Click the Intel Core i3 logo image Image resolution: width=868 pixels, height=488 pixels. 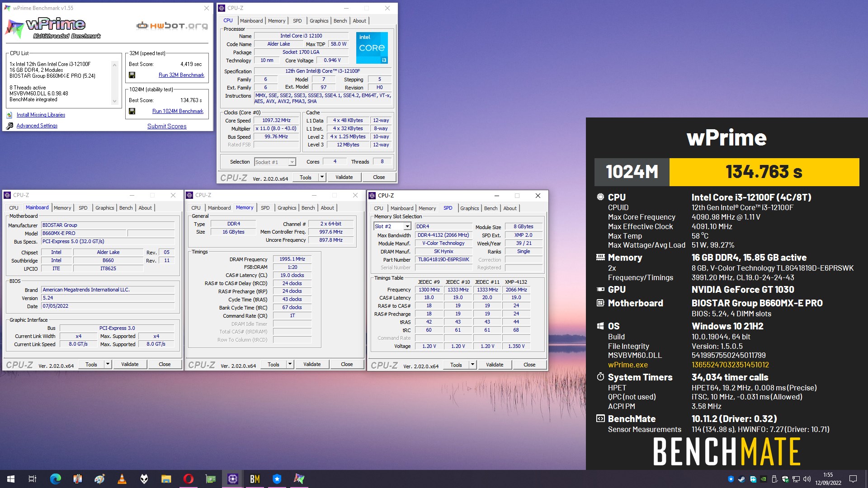click(372, 48)
